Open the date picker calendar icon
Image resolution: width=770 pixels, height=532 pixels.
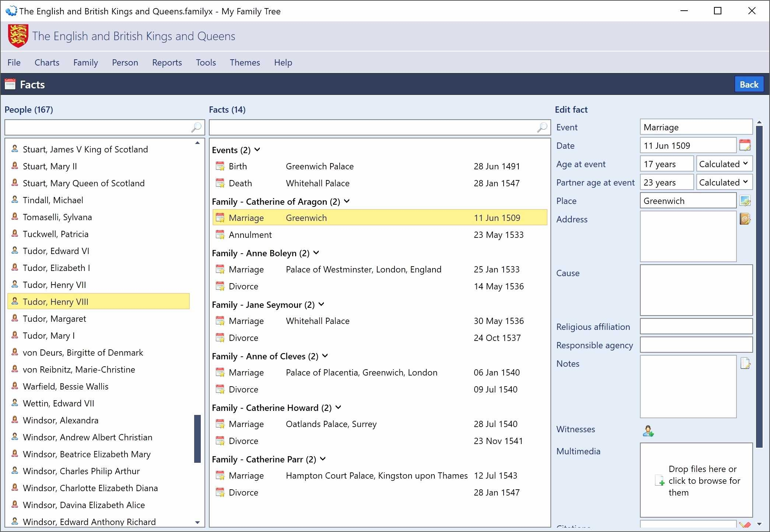[x=745, y=145]
